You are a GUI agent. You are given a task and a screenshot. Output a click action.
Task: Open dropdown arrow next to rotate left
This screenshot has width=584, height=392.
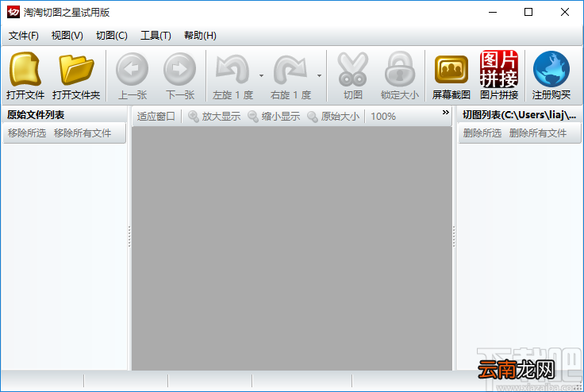click(262, 75)
